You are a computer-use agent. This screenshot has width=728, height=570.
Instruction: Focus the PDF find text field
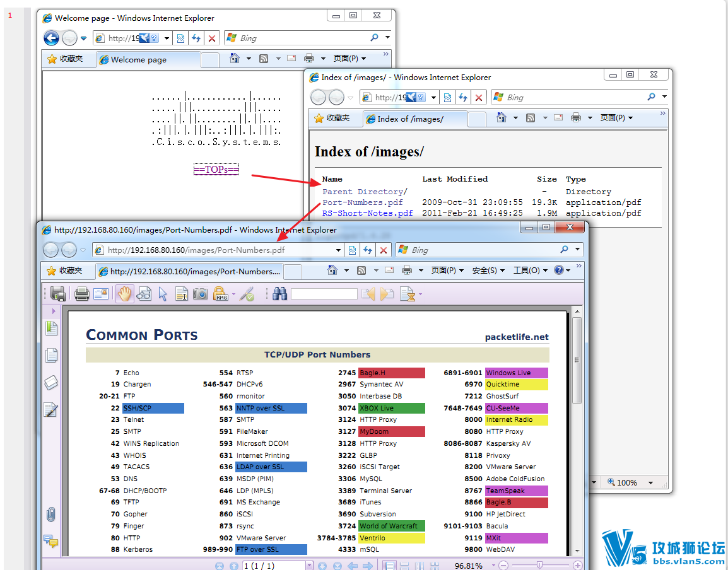(x=324, y=294)
